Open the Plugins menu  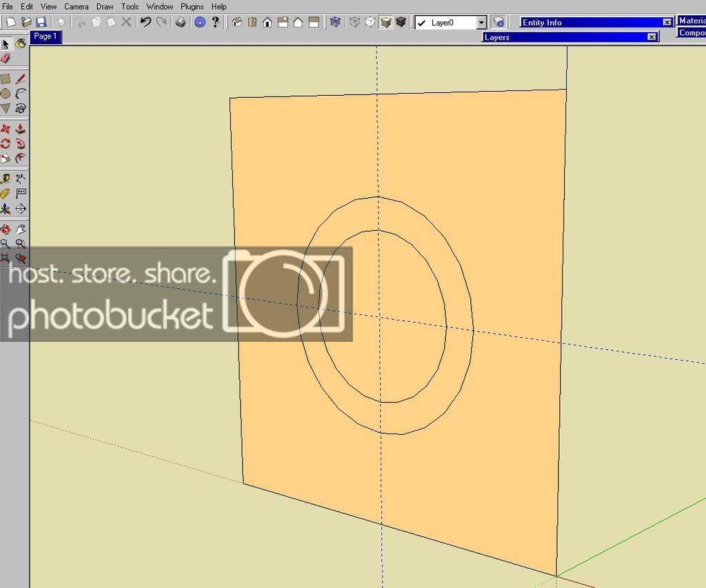coord(192,7)
